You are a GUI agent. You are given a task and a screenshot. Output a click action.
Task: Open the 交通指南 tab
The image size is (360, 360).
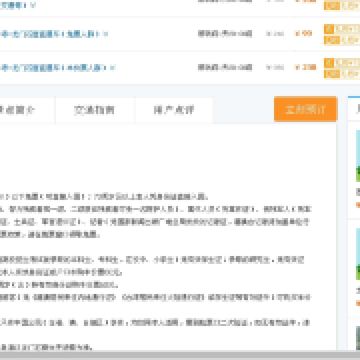pos(95,110)
